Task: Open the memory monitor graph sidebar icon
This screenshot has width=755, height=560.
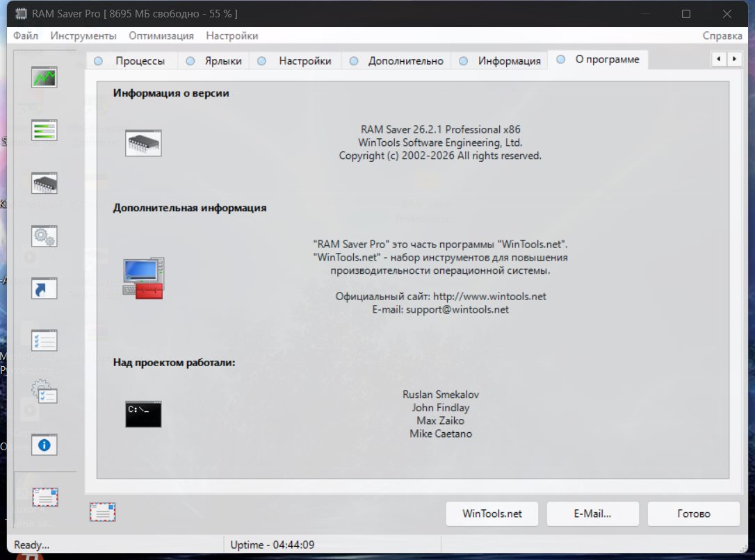Action: pos(44,77)
